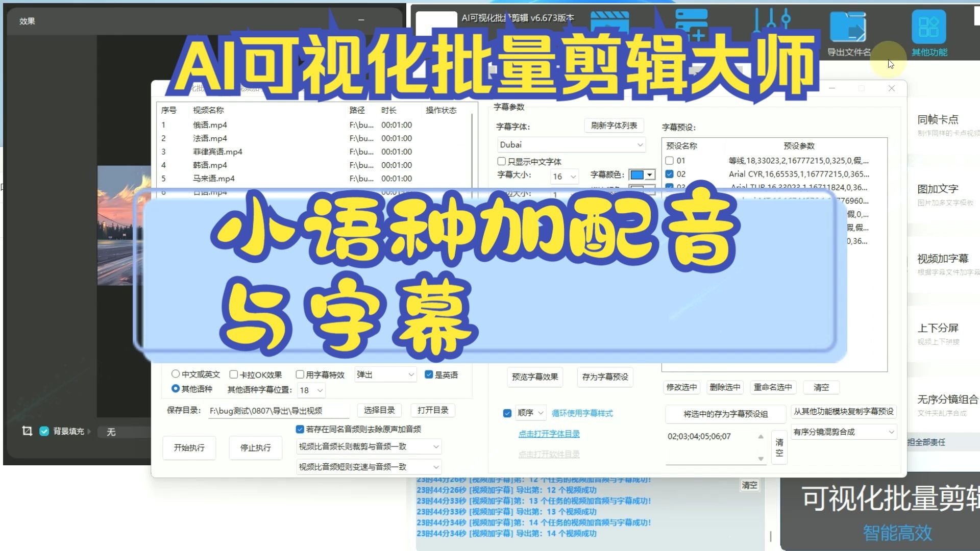Select 法语.mp4 row in video list
The height and width of the screenshot is (551, 980).
tap(314, 138)
